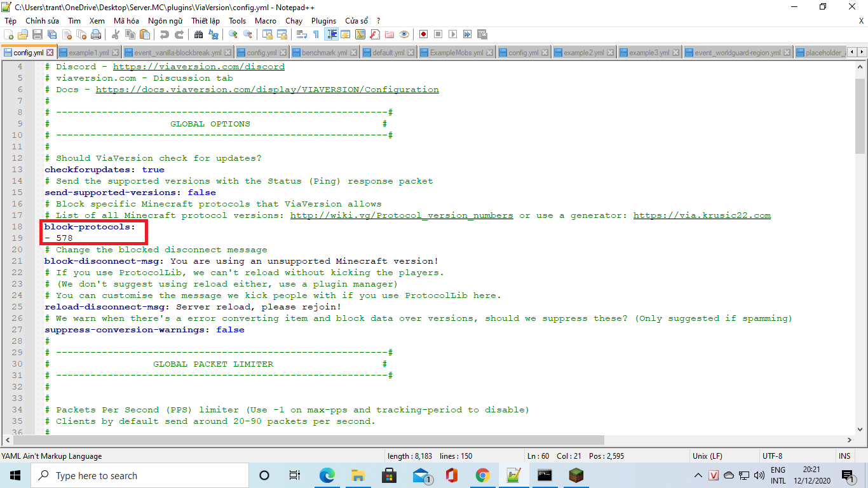Switch to the benchmark.yml tab
The image size is (868, 488).
click(324, 53)
